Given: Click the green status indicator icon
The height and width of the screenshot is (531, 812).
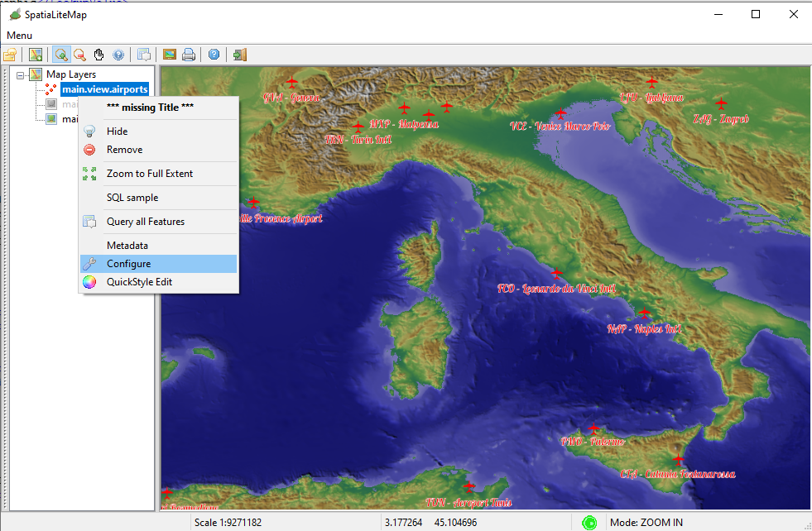Looking at the screenshot, I should (x=589, y=524).
